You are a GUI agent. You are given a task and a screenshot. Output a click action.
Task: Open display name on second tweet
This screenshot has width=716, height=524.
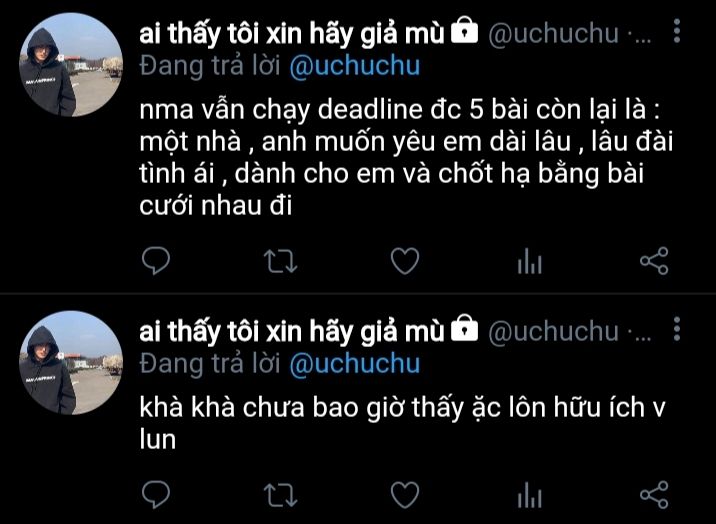point(292,331)
